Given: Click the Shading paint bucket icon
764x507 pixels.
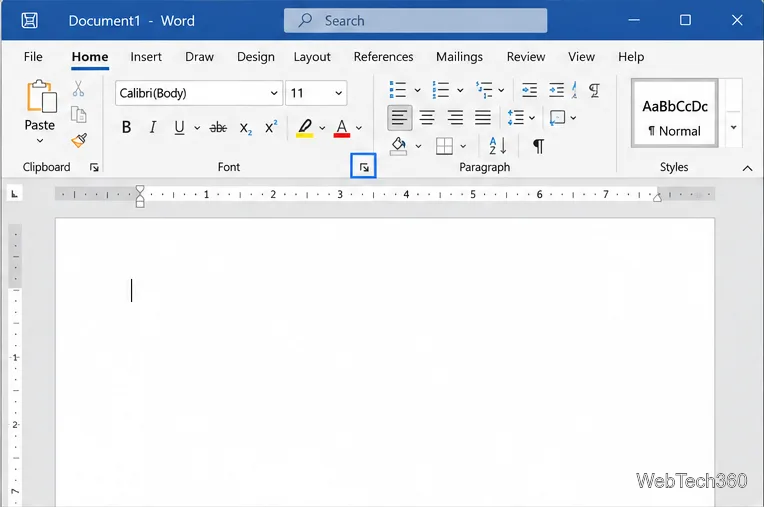Looking at the screenshot, I should click(x=399, y=146).
